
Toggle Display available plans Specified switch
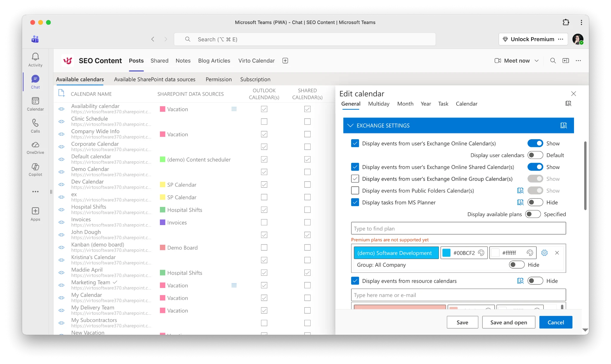point(533,214)
